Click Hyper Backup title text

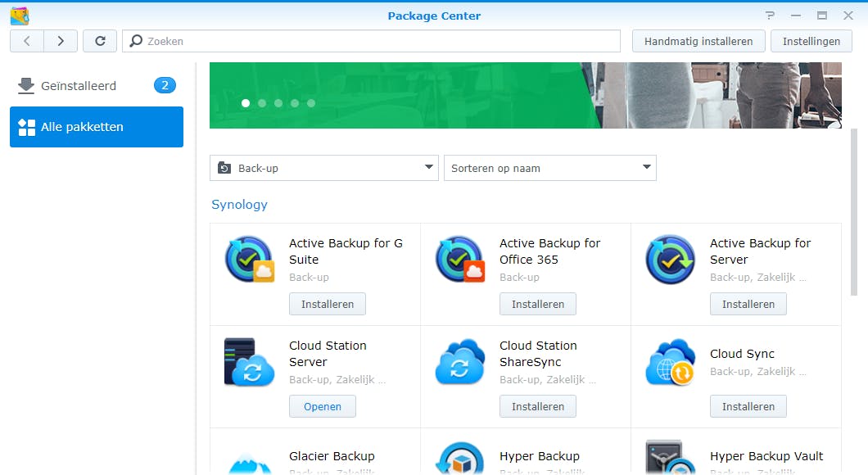pos(539,456)
